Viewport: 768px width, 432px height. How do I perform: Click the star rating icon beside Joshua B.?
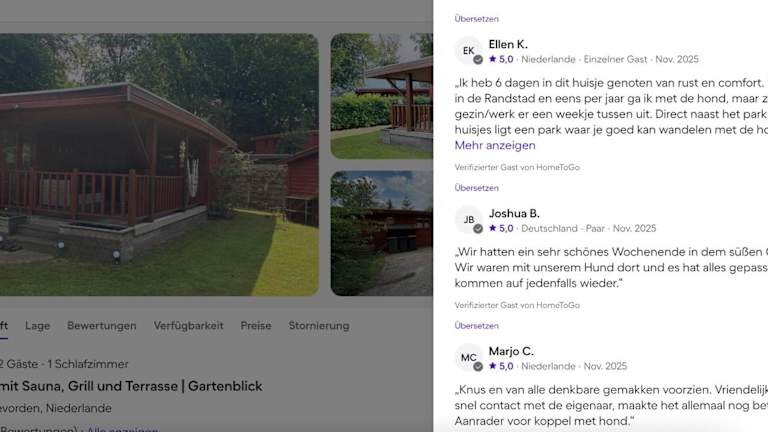click(x=493, y=228)
